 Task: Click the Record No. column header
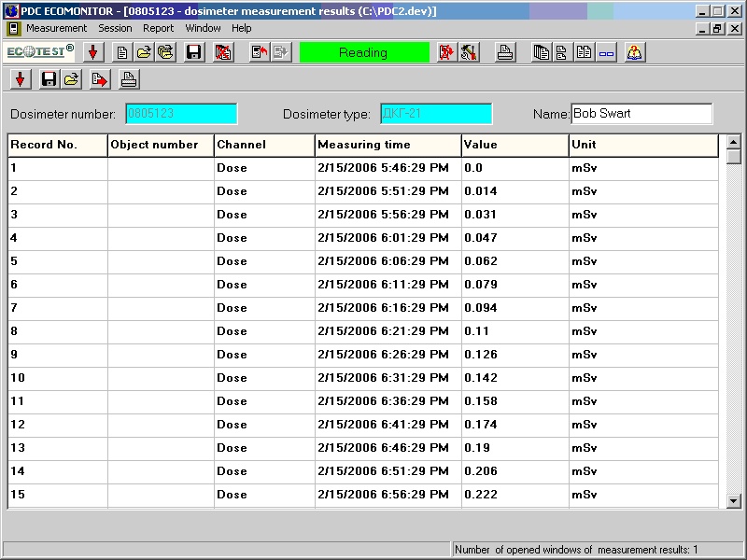[58, 145]
